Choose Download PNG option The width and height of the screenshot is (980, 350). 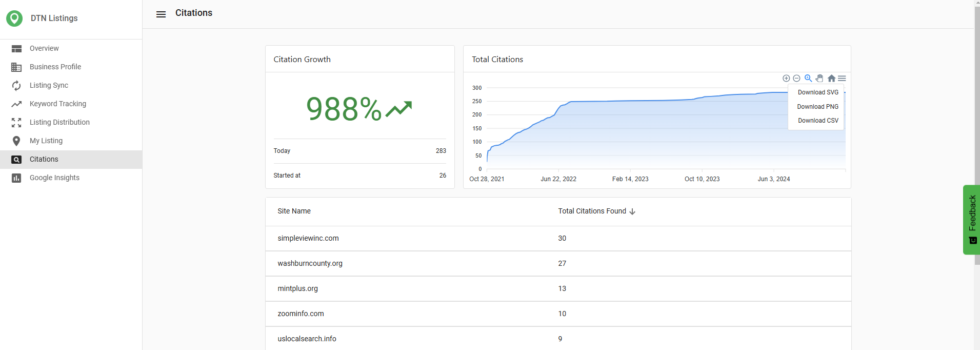pyautogui.click(x=818, y=107)
